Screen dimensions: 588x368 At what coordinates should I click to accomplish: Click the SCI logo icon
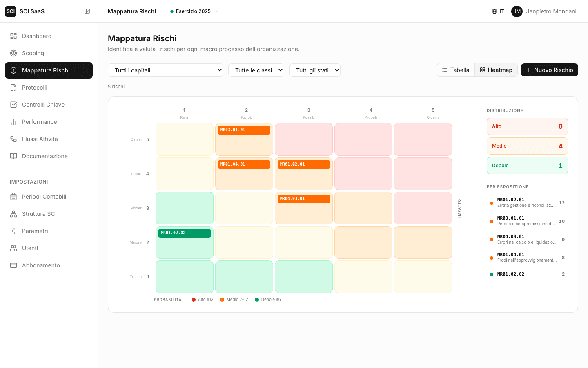coord(11,11)
